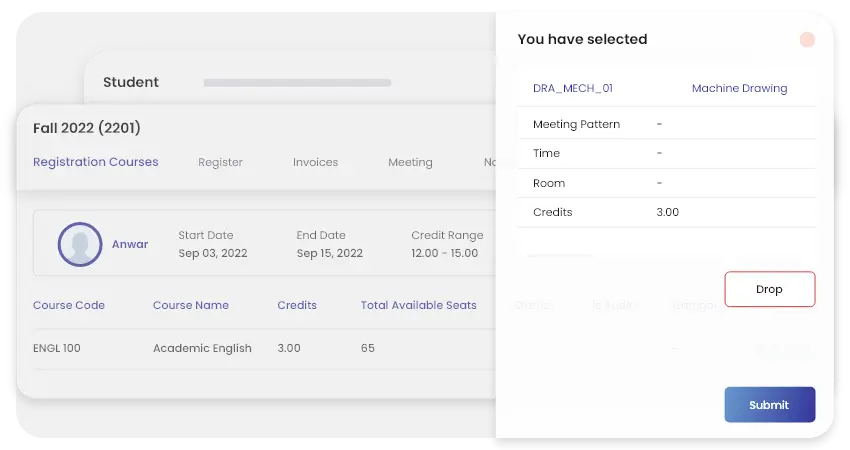This screenshot has height=450, width=850.
Task: Select the ENGL 100 course row
Action: 58,348
